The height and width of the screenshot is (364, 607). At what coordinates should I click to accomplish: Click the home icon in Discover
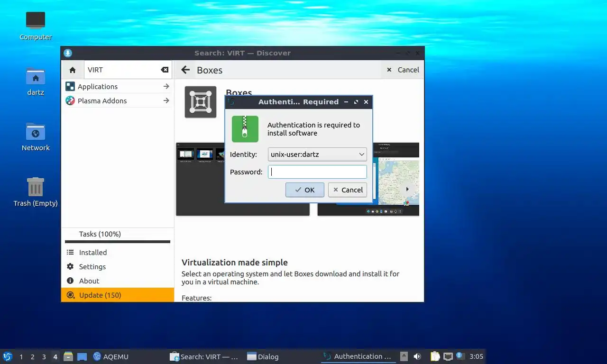[73, 70]
